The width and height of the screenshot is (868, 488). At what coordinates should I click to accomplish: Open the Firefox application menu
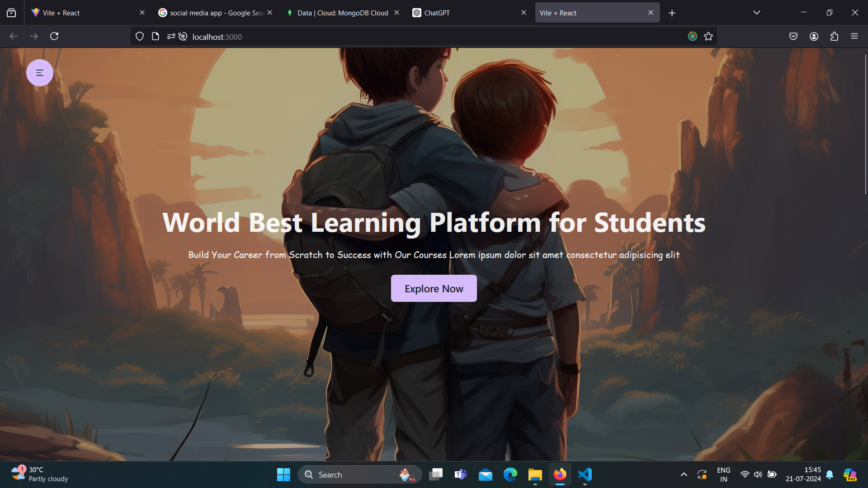click(854, 36)
